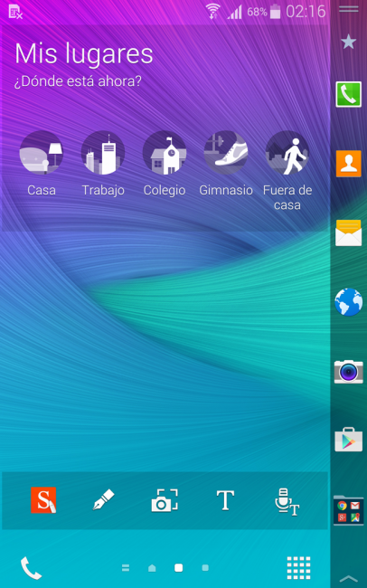
Task: Start the voice-to-text microphone memo
Action: [287, 502]
